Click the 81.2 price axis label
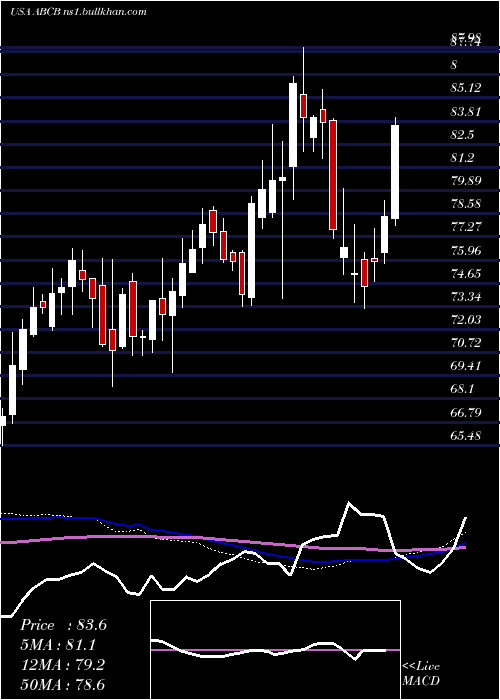Image resolution: width=500 pixels, height=700 pixels. tap(462, 158)
